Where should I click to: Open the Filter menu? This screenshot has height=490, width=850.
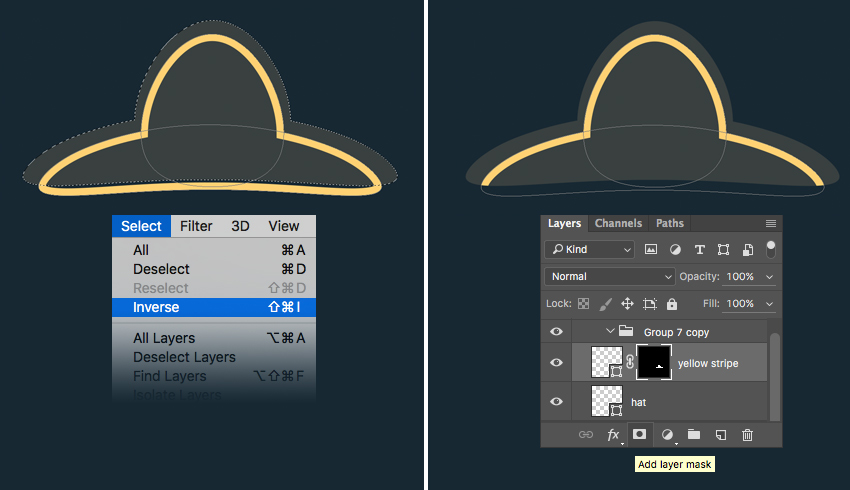(x=196, y=226)
